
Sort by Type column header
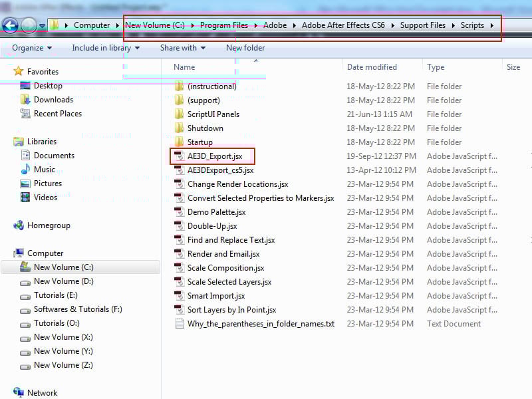pyautogui.click(x=436, y=67)
